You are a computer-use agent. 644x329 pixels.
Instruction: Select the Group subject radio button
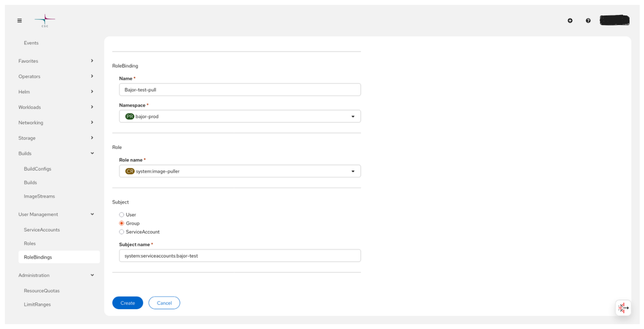point(121,224)
